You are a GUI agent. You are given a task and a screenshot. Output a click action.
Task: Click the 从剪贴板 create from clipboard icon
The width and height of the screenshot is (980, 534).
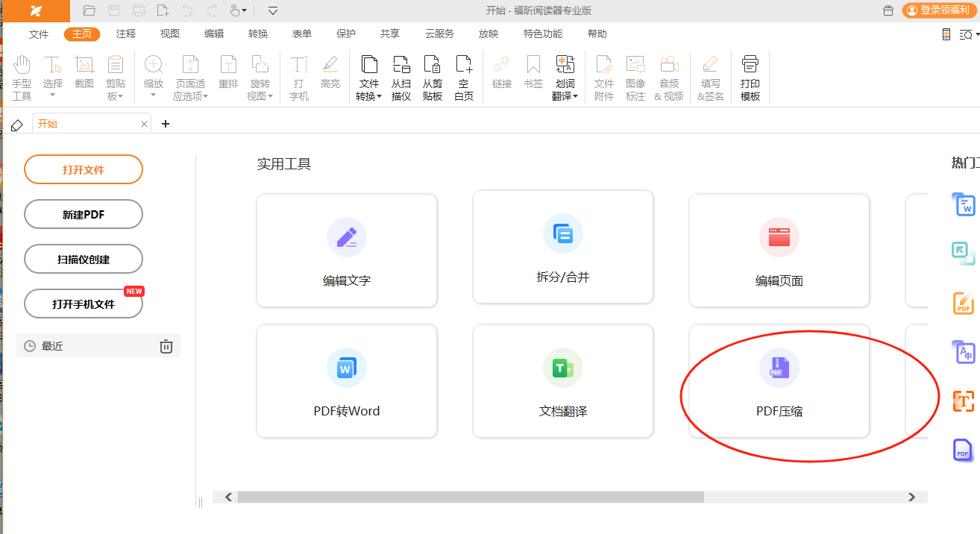click(x=433, y=78)
